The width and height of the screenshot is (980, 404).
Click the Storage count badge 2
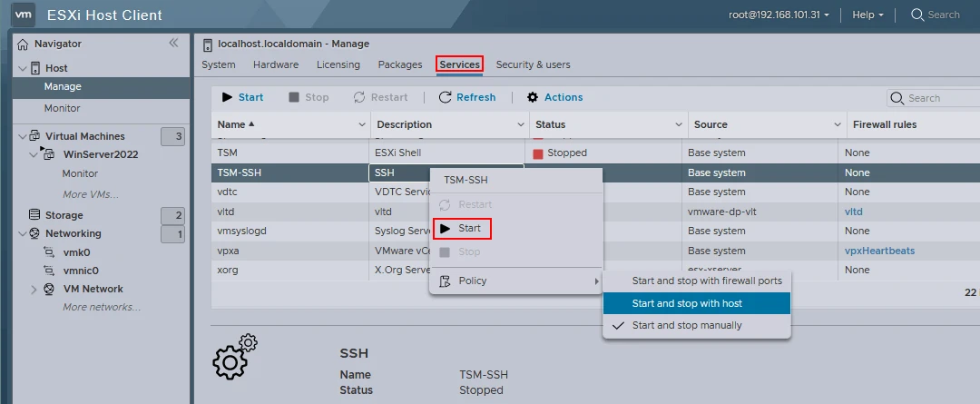(173, 216)
